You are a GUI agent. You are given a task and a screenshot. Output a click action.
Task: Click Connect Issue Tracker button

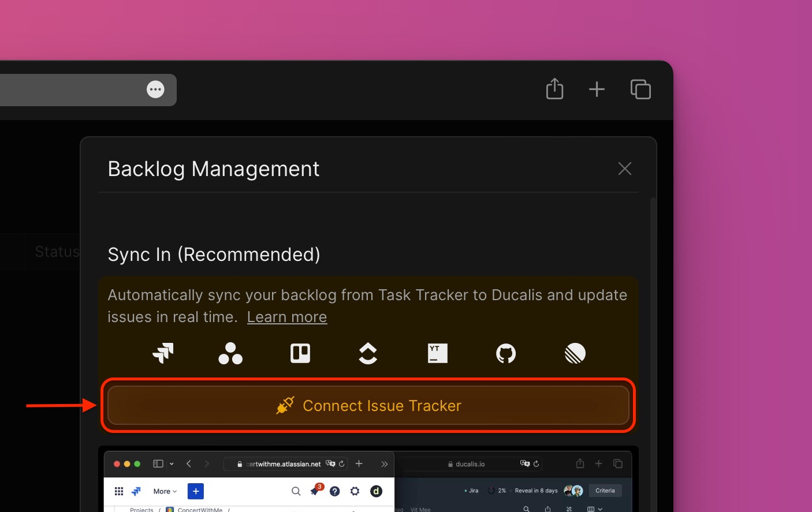point(368,405)
